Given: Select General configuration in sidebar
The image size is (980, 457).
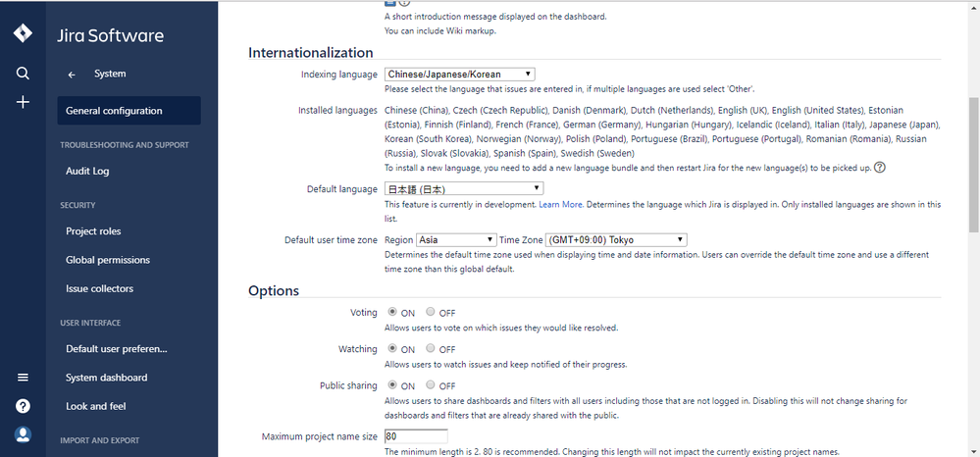Looking at the screenshot, I should click(x=129, y=111).
